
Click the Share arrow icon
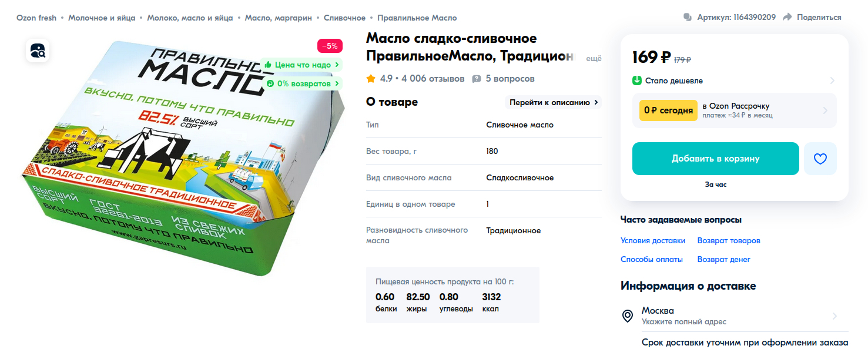pyautogui.click(x=787, y=18)
